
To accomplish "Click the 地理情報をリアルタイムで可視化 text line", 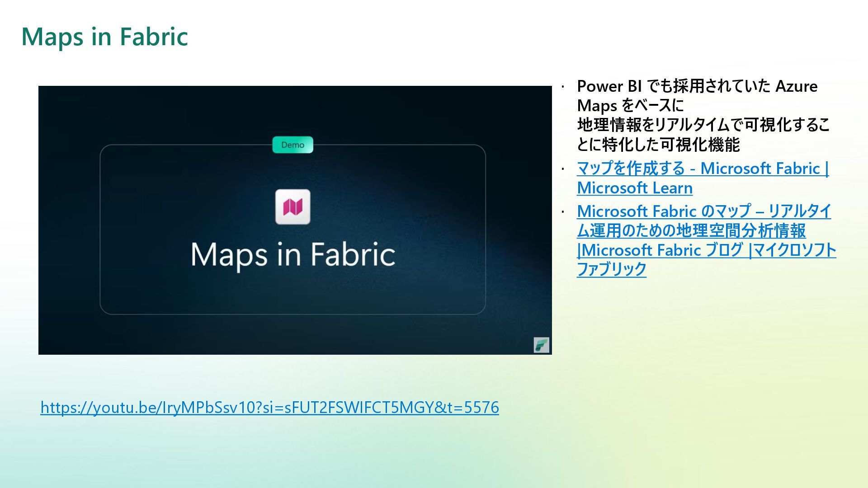I will click(703, 125).
